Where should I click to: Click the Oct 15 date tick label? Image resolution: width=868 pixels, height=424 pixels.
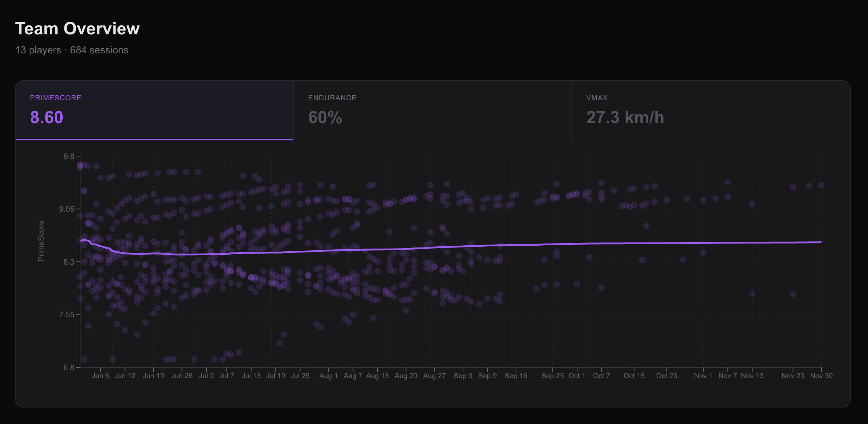coord(634,376)
